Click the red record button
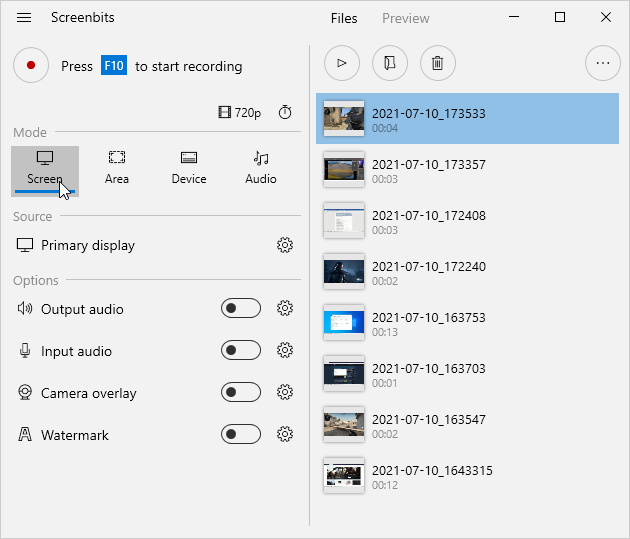Screen dimensions: 630x539 [x=31, y=65]
